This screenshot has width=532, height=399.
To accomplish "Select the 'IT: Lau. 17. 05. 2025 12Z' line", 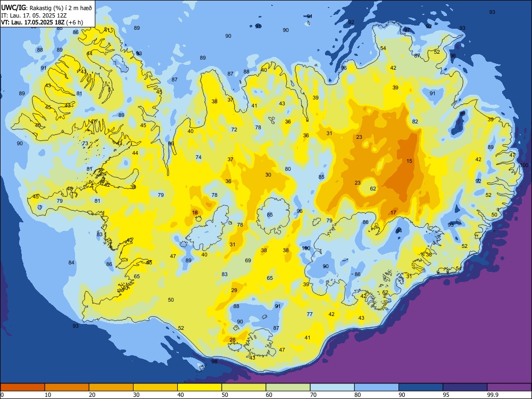I will tap(34, 15).
